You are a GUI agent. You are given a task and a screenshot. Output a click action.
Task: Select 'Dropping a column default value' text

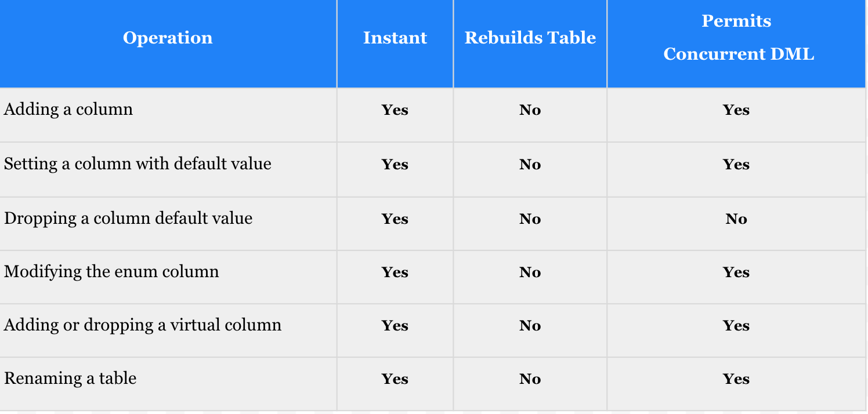point(128,219)
